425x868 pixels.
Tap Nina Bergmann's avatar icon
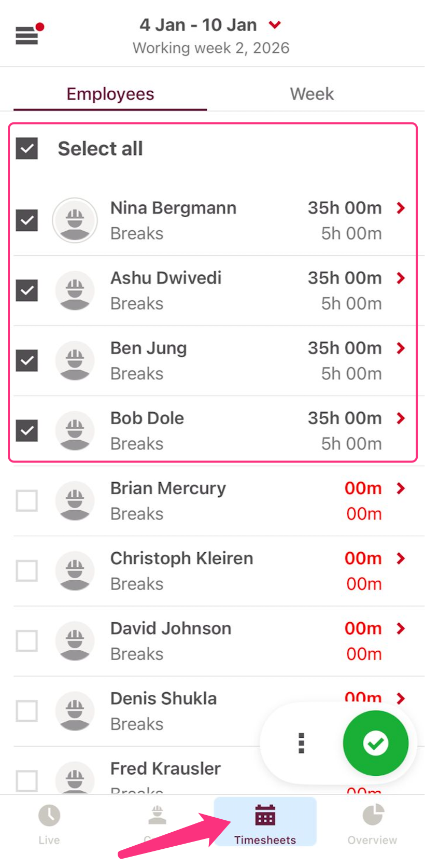pos(75,220)
